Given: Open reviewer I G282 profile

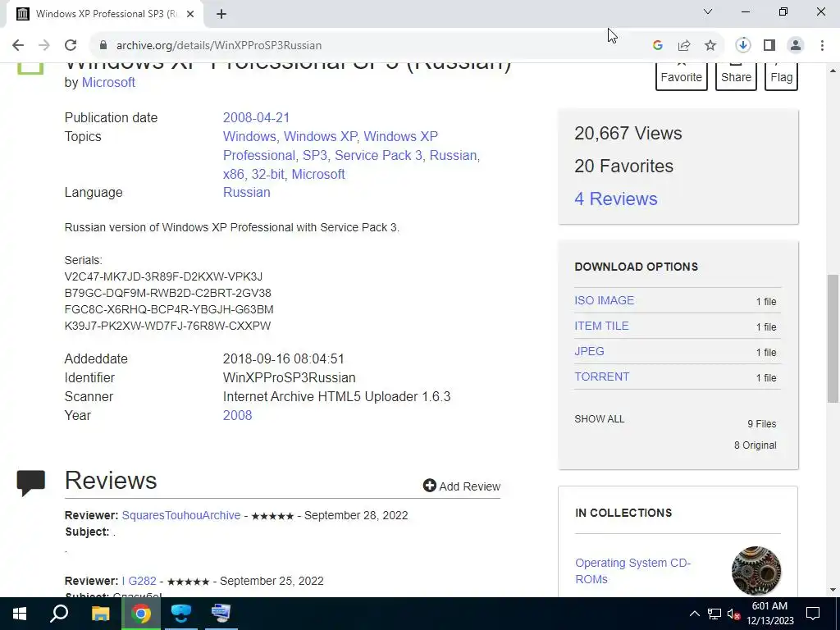Looking at the screenshot, I should coord(139,581).
